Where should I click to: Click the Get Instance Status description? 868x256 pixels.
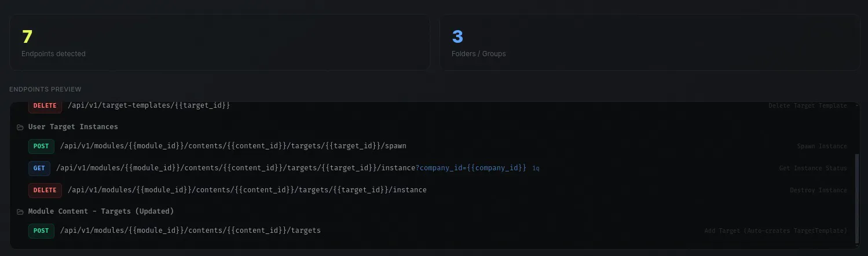813,169
